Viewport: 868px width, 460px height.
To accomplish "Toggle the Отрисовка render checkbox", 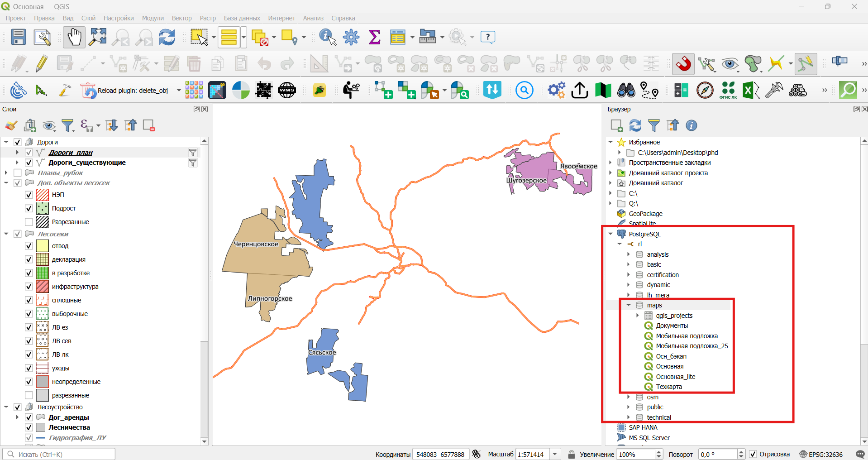I will click(x=753, y=454).
